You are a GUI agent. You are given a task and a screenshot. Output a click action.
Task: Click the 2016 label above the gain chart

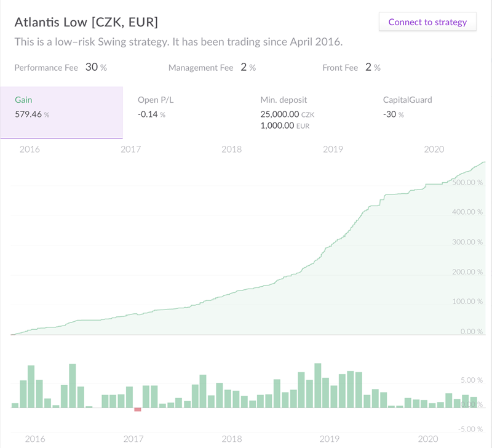coord(30,149)
